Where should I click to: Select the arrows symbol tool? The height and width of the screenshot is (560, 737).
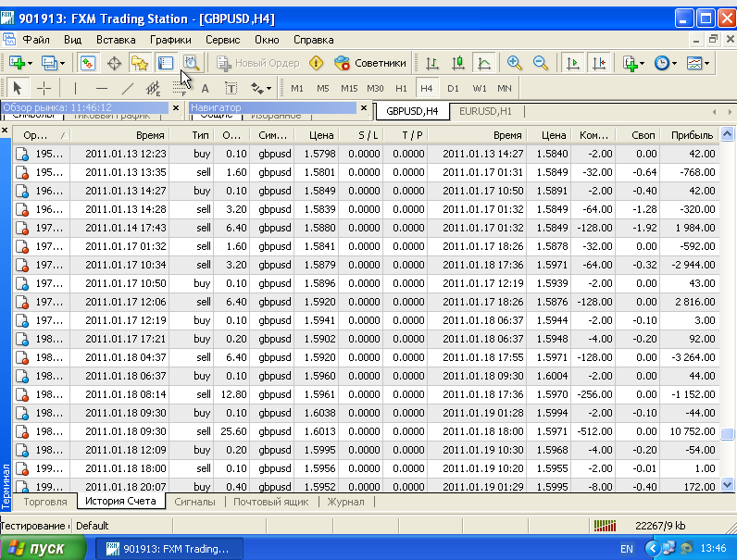tap(256, 88)
